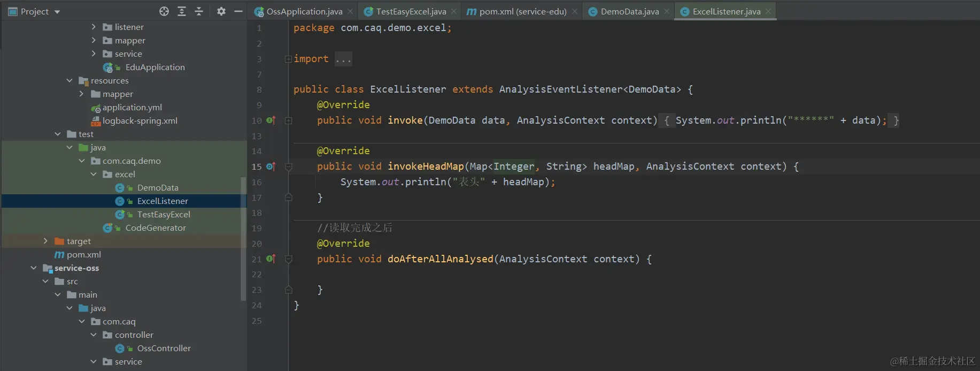This screenshot has height=371, width=980.
Task: Click line number 16 in gutter
Action: (257, 182)
